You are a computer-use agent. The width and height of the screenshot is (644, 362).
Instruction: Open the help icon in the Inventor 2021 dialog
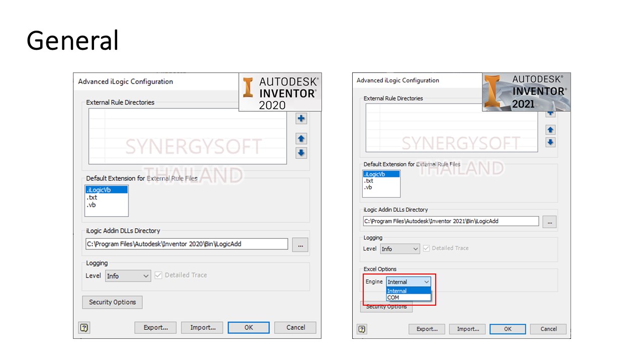point(362,329)
